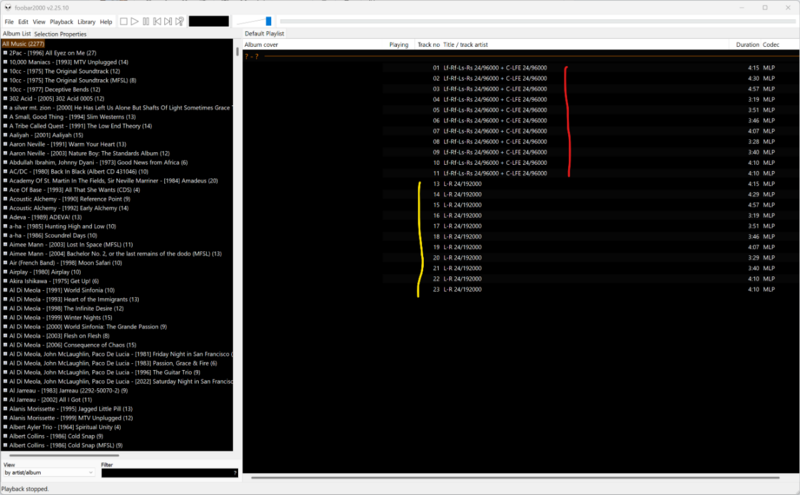Open the Help menu
Screen dimensions: 800x495
[x=106, y=22]
